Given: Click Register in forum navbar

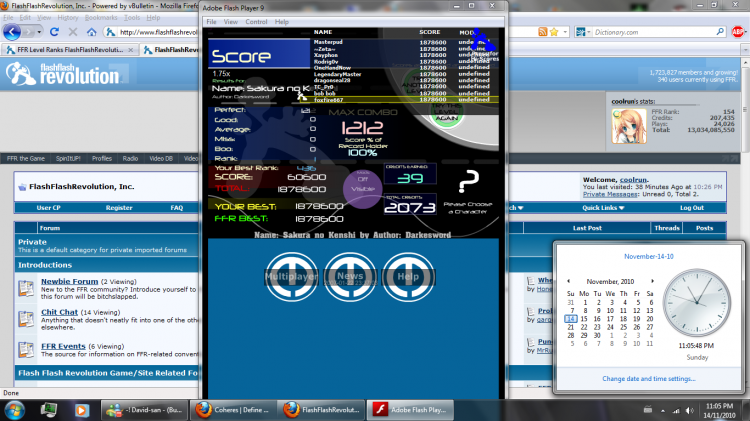Looking at the screenshot, I should click(119, 208).
